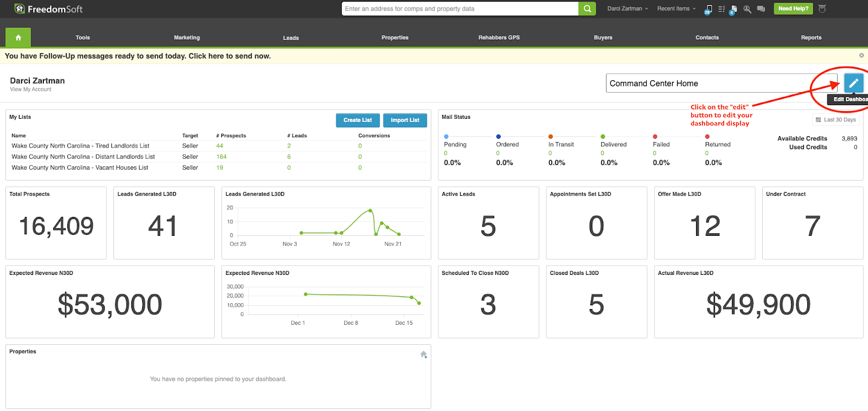Open the Marketing menu

187,37
